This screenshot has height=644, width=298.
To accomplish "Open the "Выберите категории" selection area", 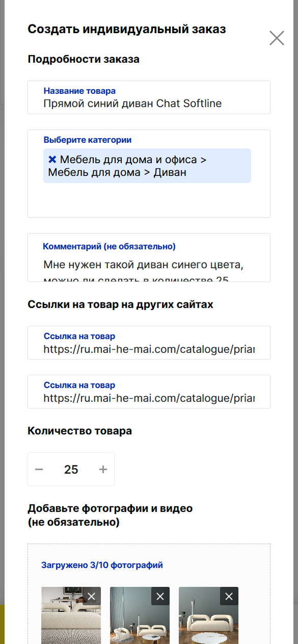I will click(149, 199).
